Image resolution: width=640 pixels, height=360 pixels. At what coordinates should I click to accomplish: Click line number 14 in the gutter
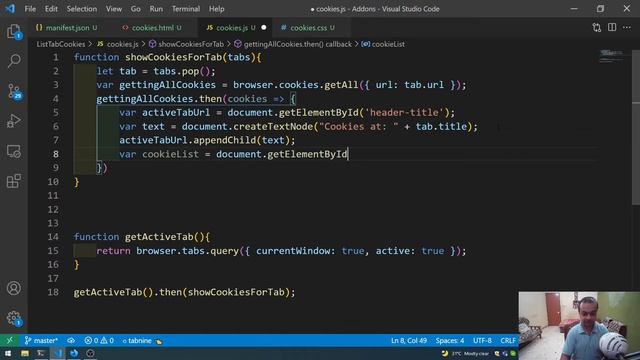tap(53, 237)
